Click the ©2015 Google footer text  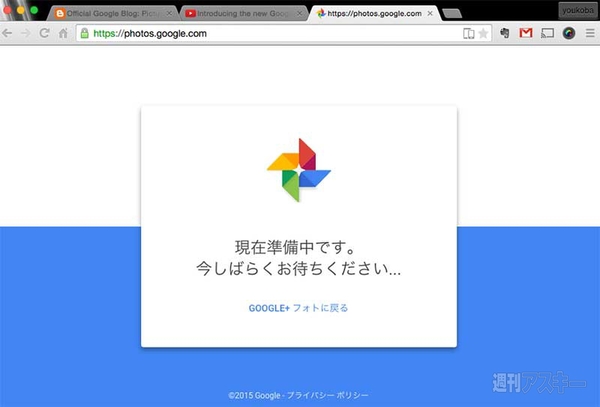click(254, 396)
